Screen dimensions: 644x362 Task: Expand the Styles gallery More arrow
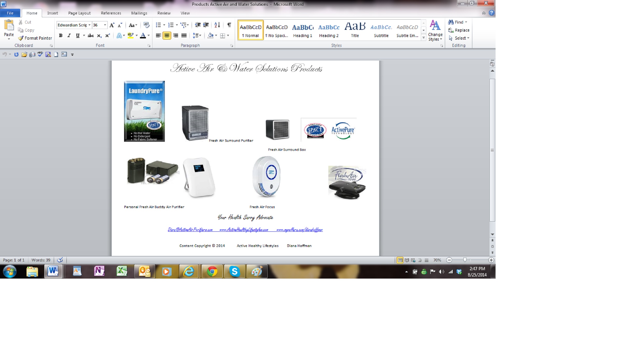[x=423, y=38]
